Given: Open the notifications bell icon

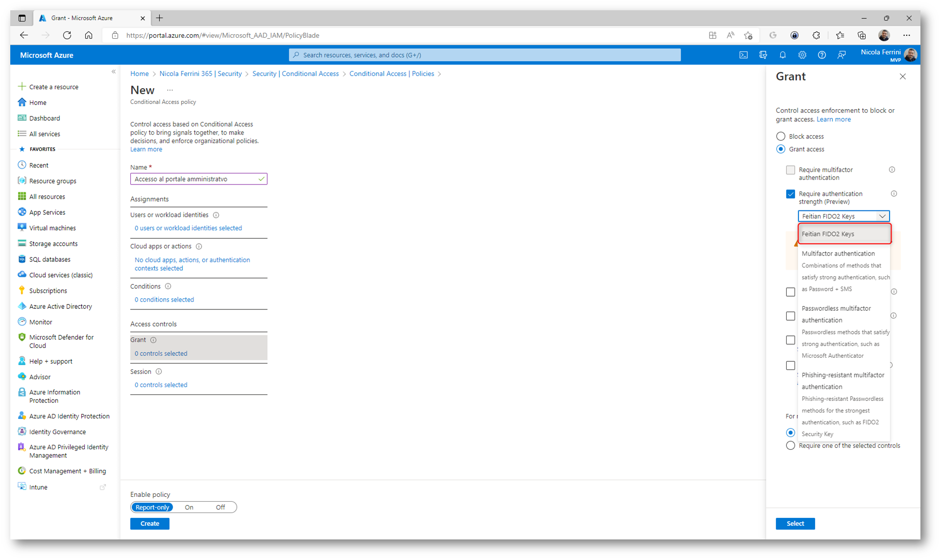Looking at the screenshot, I should (782, 55).
